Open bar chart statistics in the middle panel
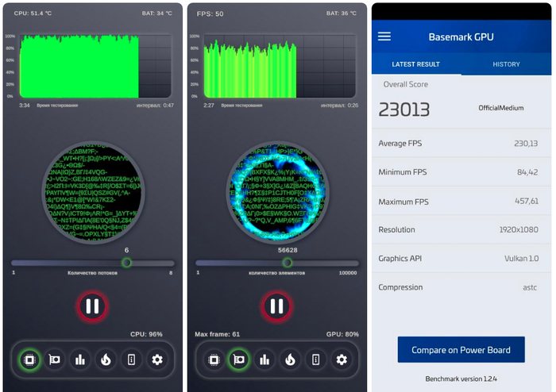This screenshot has width=556, height=392. (x=264, y=359)
